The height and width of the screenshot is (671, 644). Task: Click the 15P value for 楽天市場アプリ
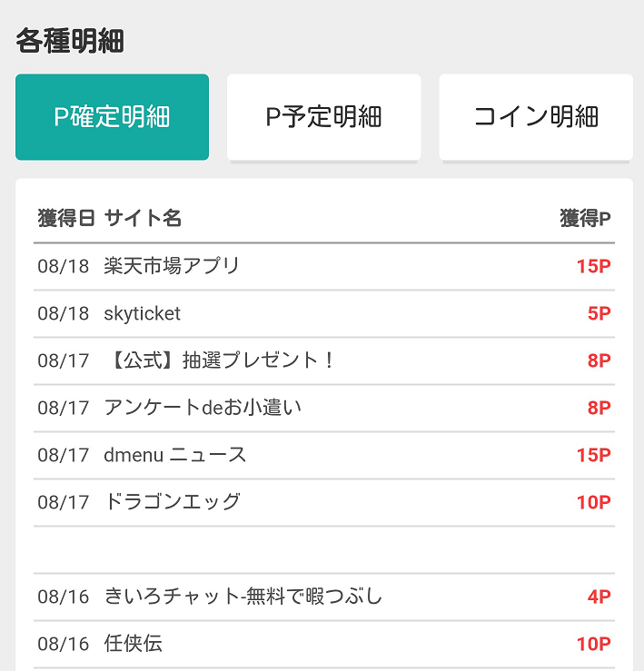pyautogui.click(x=593, y=267)
